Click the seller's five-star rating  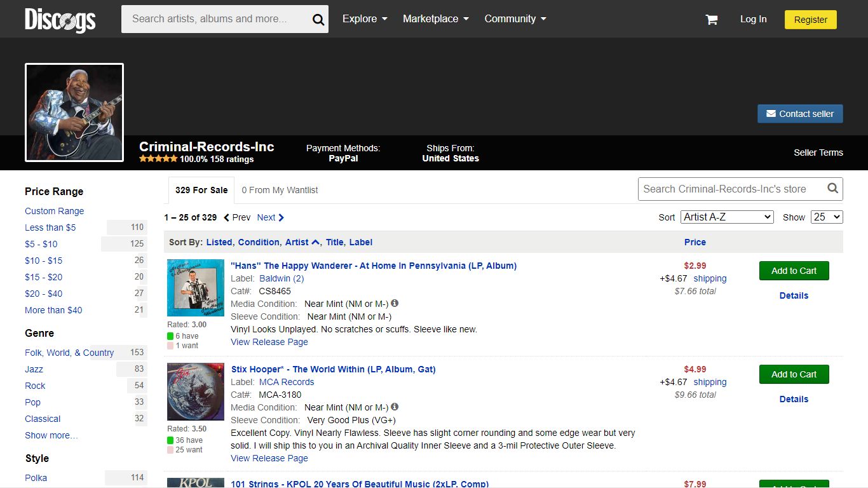(x=158, y=159)
